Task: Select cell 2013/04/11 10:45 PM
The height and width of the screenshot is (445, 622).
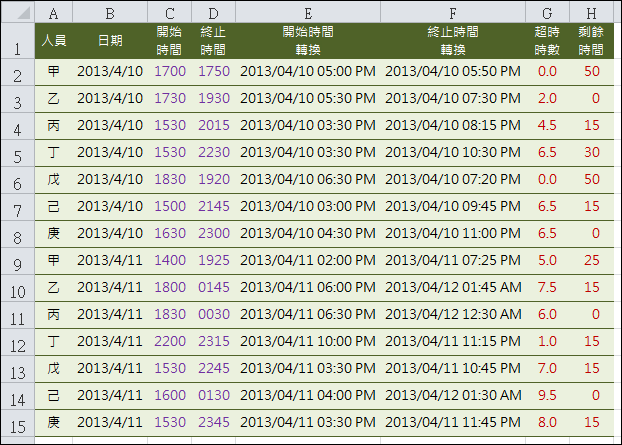Action: 453,368
